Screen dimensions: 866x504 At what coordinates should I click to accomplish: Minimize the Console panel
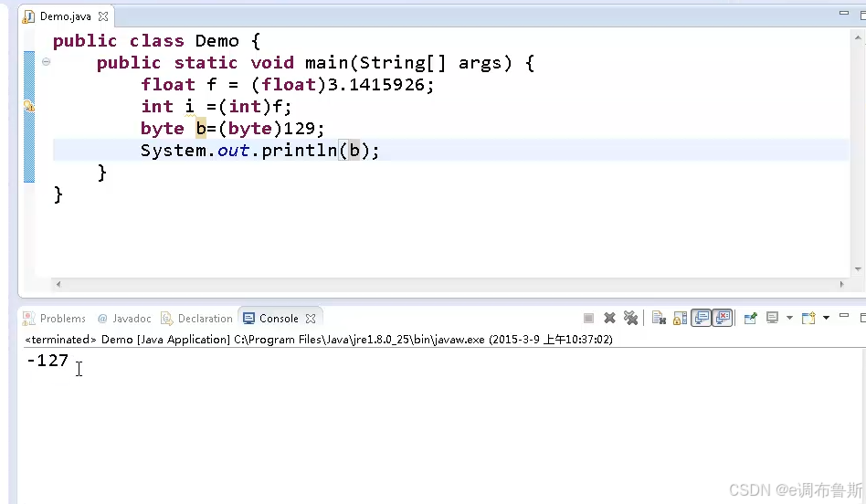(x=844, y=316)
